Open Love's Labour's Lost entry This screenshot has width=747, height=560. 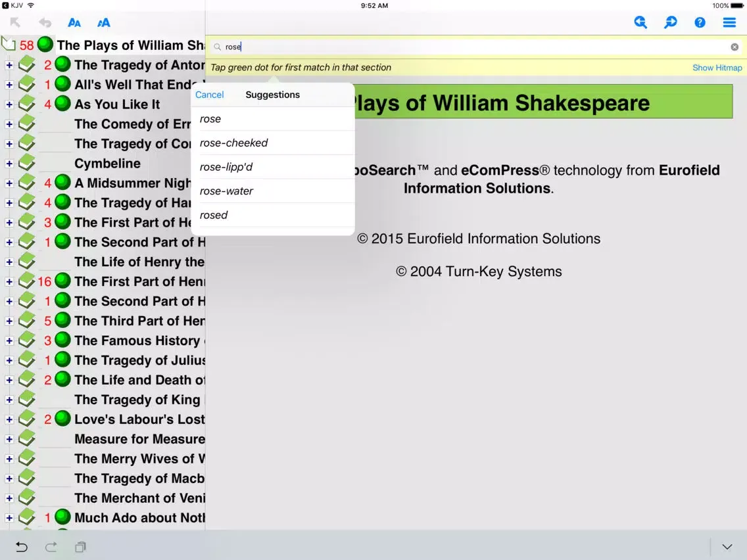[x=139, y=419]
